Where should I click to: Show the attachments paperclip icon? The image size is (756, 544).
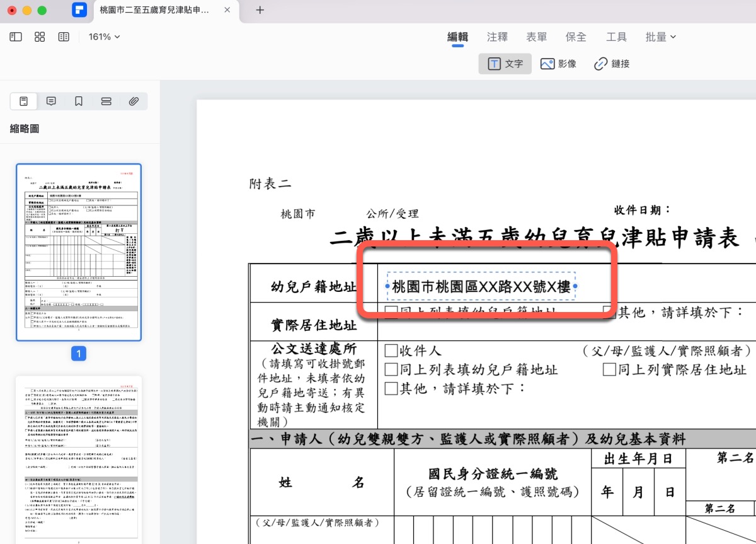134,101
